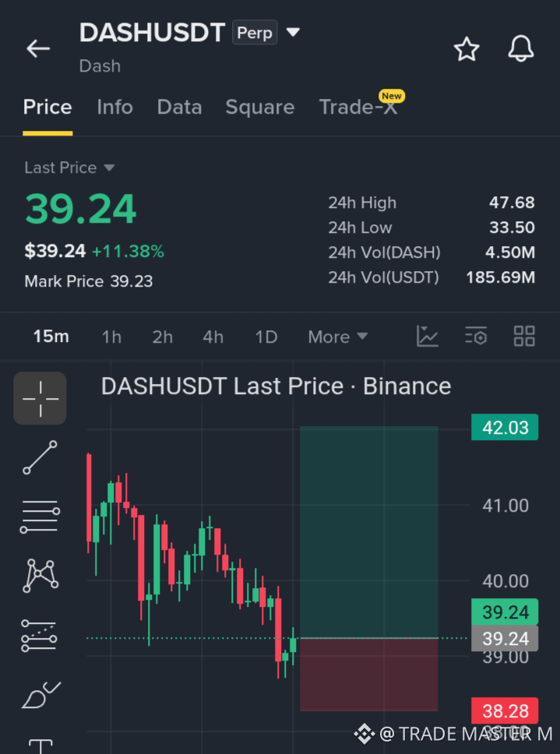This screenshot has width=560, height=754.
Task: Select the 15m timeframe
Action: click(51, 336)
